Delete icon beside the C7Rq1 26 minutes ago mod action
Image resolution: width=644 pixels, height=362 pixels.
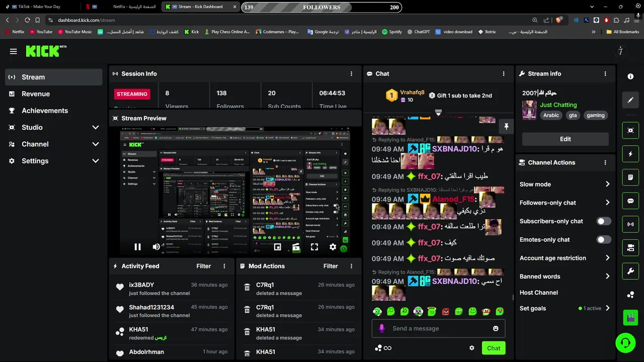click(247, 288)
